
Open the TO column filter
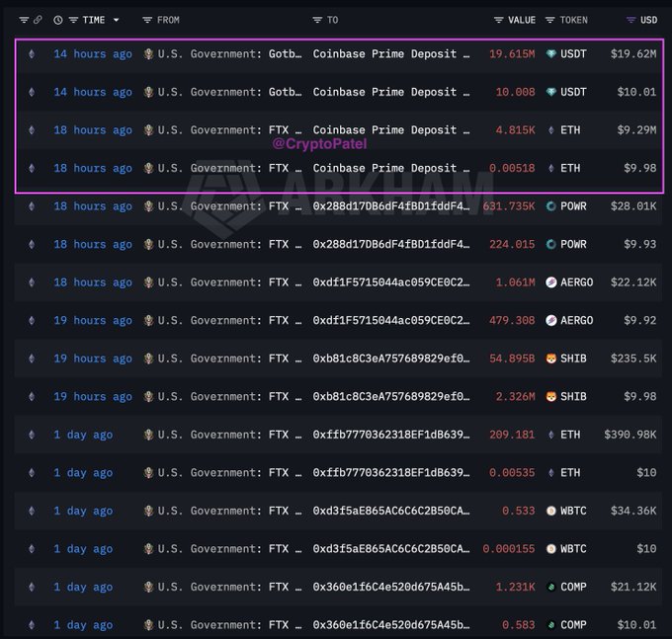tap(317, 20)
